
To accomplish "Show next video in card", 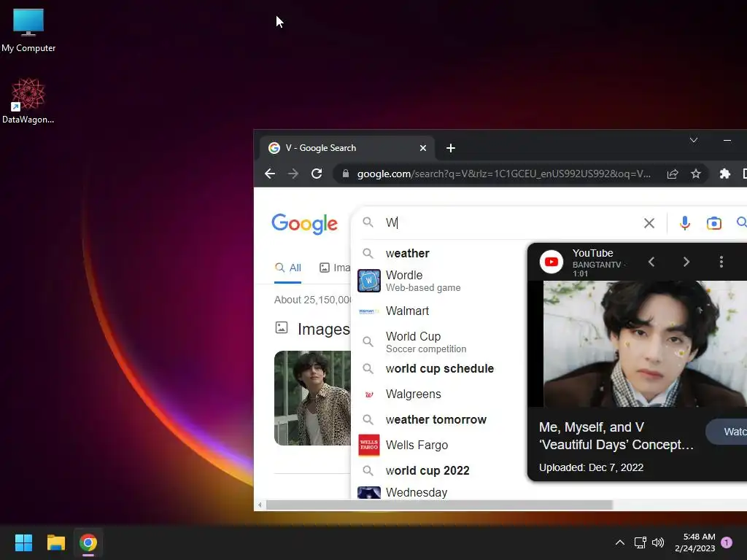I will click(686, 262).
